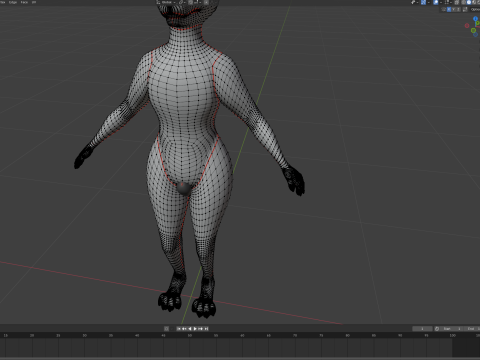
Task: Open viewport object visibility icon
Action: point(413,2)
